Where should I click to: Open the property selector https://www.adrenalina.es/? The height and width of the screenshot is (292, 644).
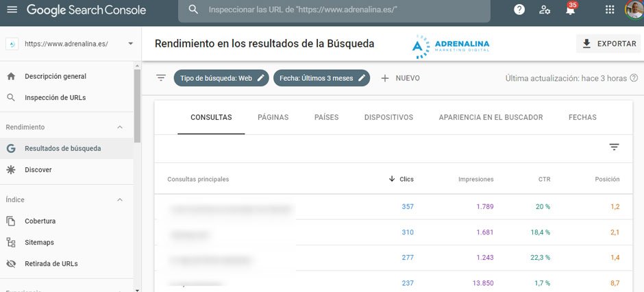click(x=70, y=44)
